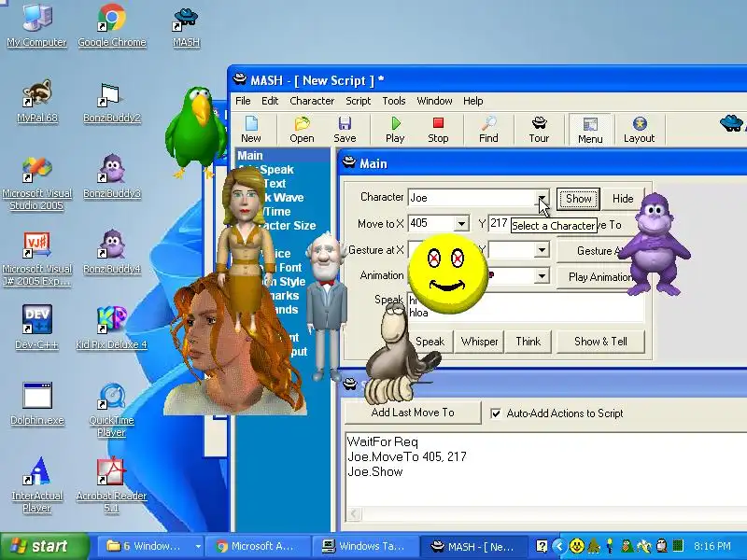Screen dimensions: 747x560
Task: Click the Start button on taskbar
Action: click(x=44, y=546)
